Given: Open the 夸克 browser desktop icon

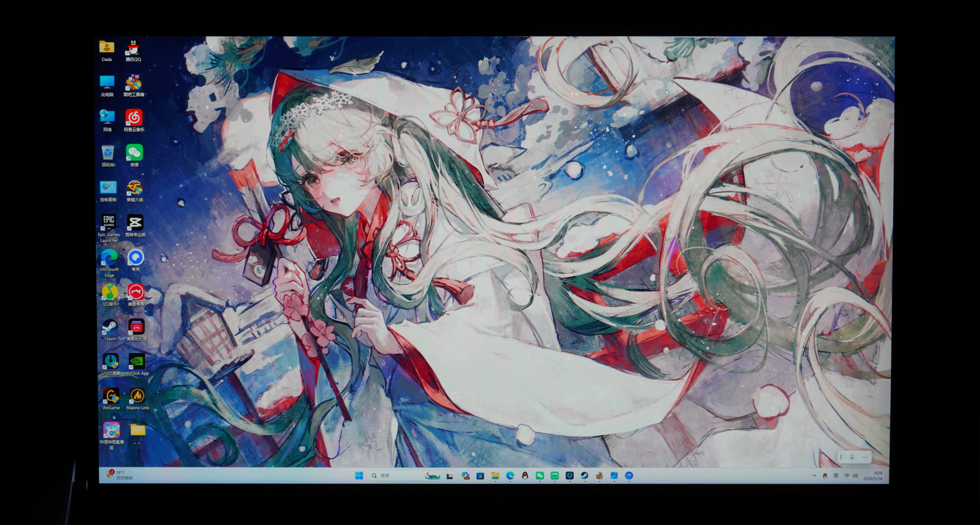Looking at the screenshot, I should pyautogui.click(x=135, y=260).
